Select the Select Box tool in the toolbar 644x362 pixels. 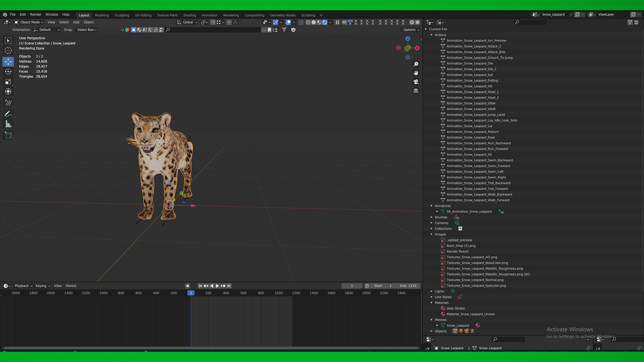[x=8, y=40]
